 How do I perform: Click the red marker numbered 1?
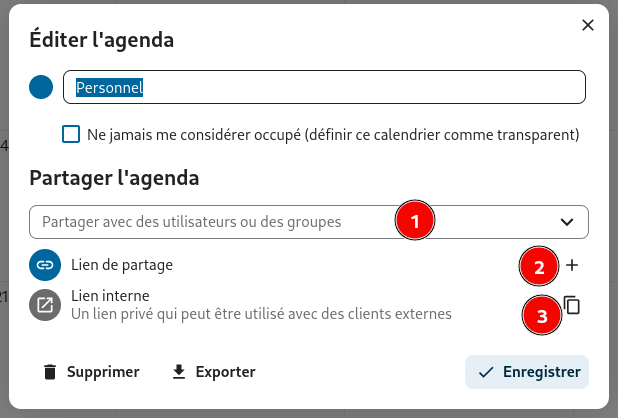point(415,220)
